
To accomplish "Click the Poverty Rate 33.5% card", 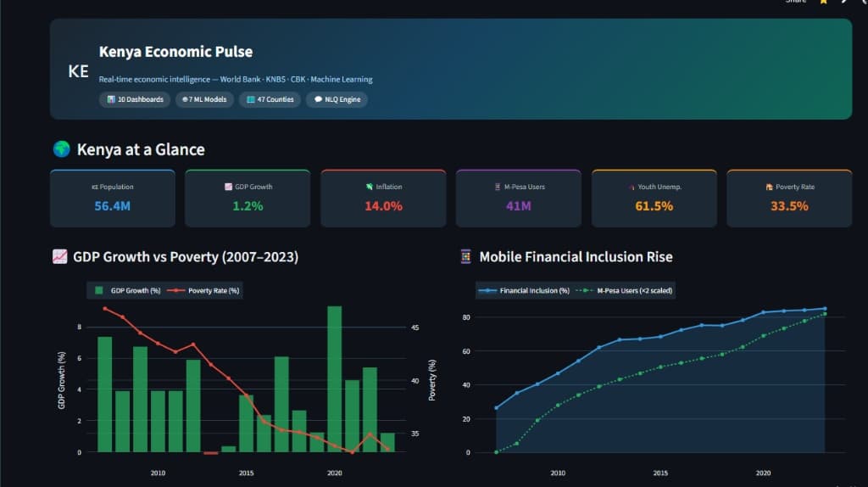I will [x=789, y=199].
